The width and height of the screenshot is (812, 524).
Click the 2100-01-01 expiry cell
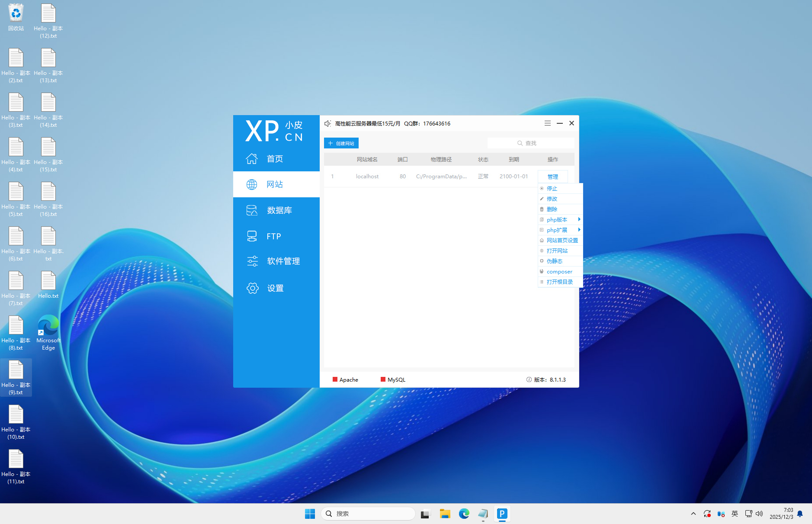pos(514,177)
